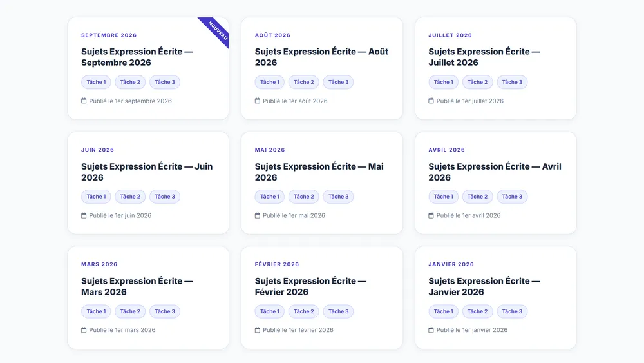
Task: Open Sujets Expression Écrite — Juillet 2026 title
Action: point(484,57)
